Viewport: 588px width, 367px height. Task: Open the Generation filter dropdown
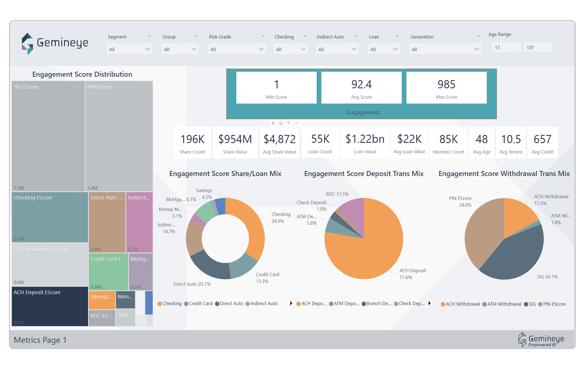pos(445,49)
